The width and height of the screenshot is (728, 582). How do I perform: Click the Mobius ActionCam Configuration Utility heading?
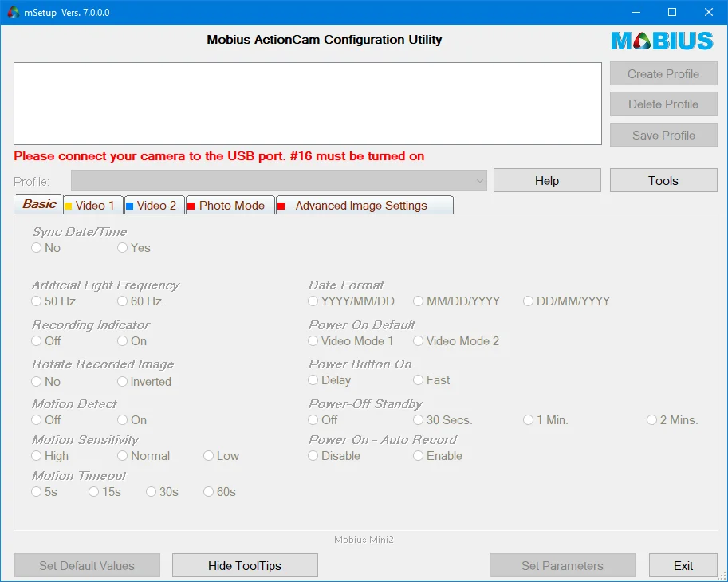click(x=324, y=39)
